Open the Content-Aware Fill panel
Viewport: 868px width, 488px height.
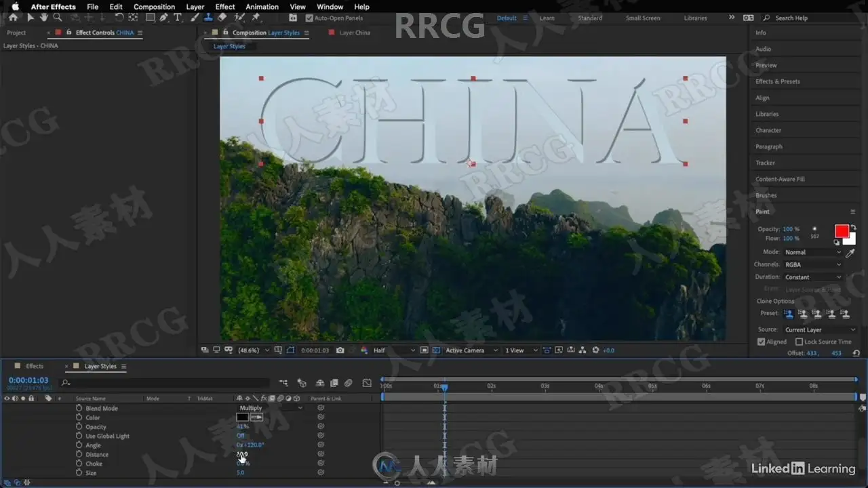pyautogui.click(x=780, y=179)
